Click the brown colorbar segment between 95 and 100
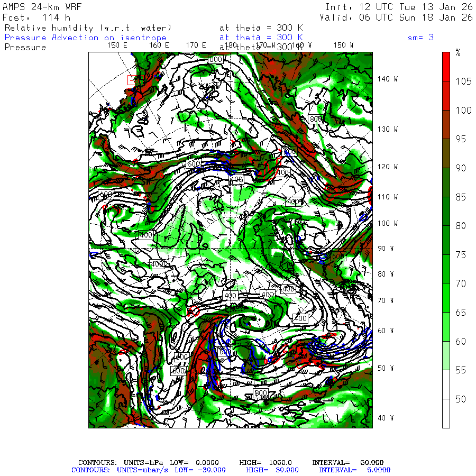The image size is (476, 476). click(446, 124)
